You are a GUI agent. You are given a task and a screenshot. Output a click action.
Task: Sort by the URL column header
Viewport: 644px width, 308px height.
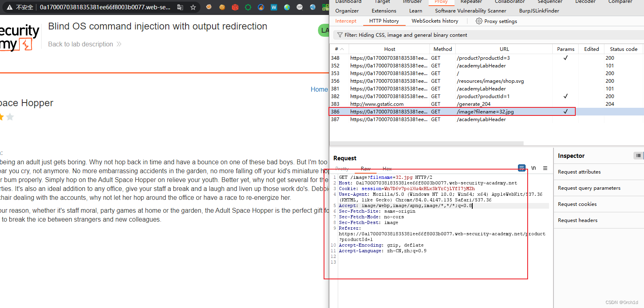pyautogui.click(x=504, y=49)
